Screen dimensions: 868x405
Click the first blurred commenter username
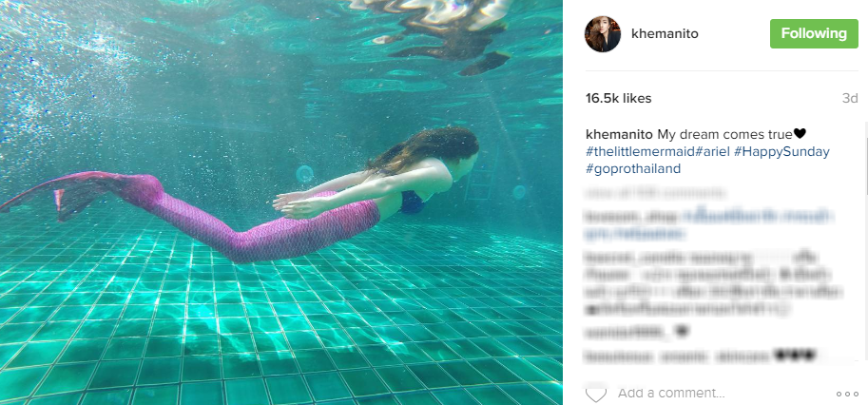tap(615, 215)
